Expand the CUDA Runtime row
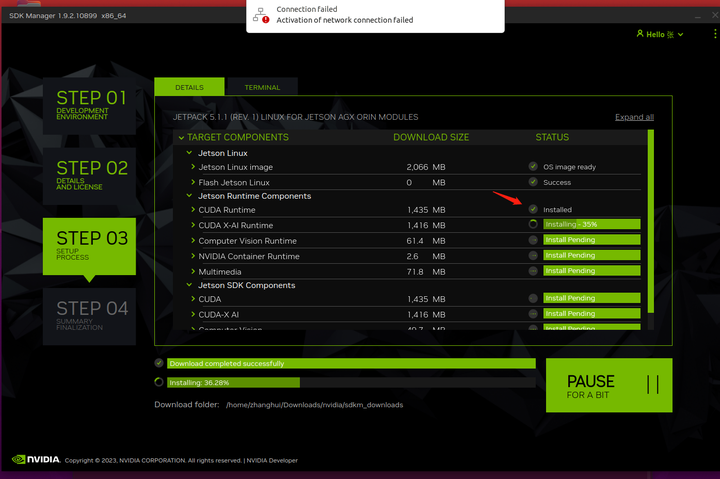 point(193,209)
